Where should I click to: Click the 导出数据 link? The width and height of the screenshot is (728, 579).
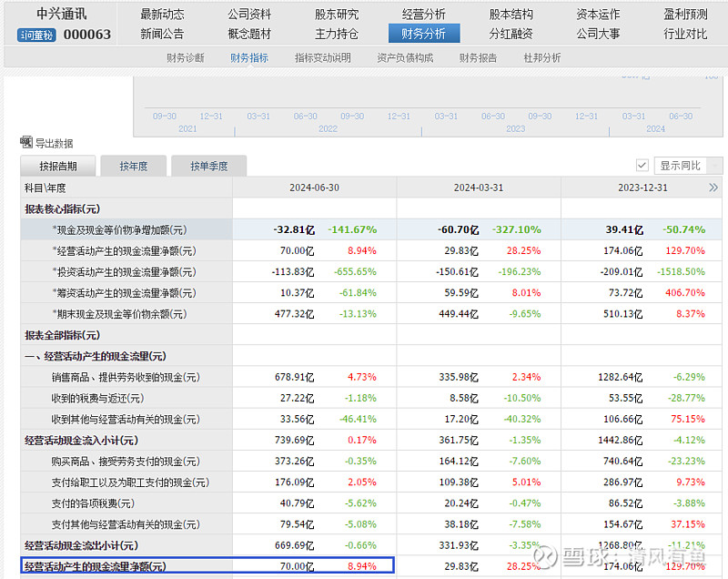coord(55,143)
